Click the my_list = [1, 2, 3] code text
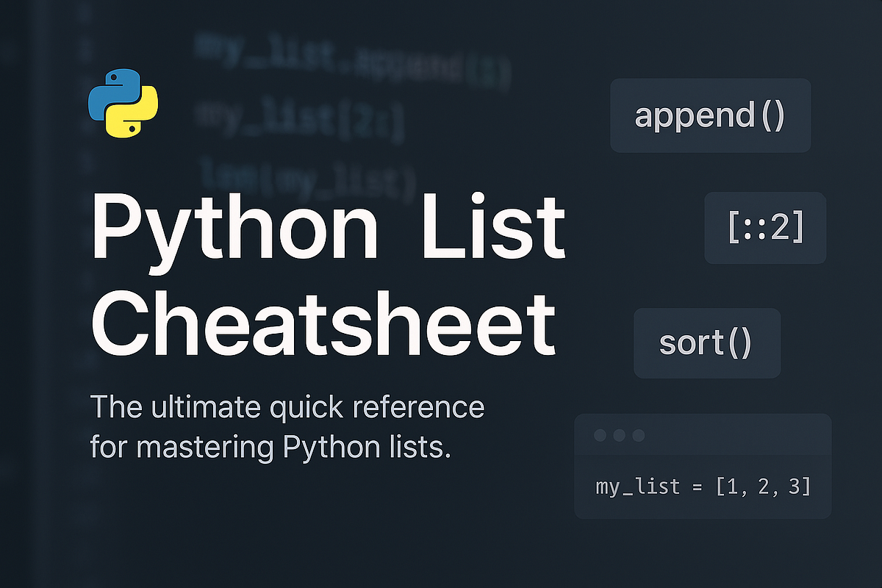This screenshot has width=882, height=588. (x=703, y=486)
